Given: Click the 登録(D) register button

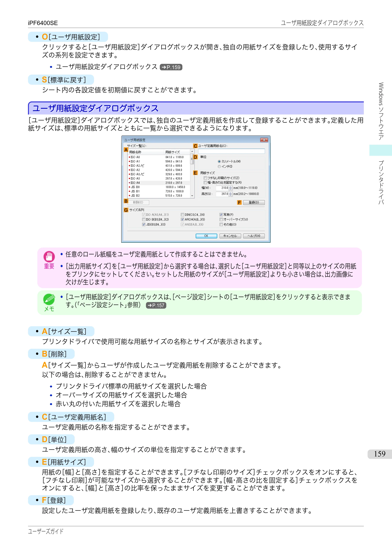Looking at the screenshot, I should tap(254, 202).
